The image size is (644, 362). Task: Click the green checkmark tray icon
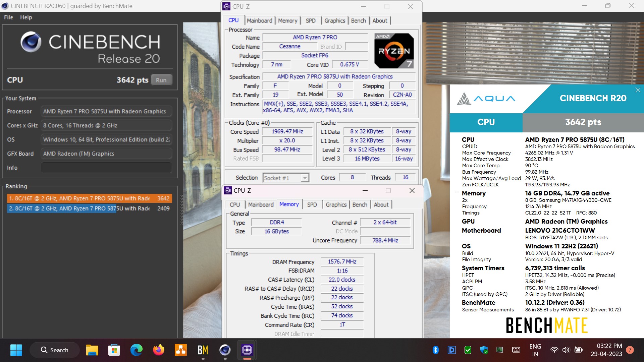coord(468,350)
